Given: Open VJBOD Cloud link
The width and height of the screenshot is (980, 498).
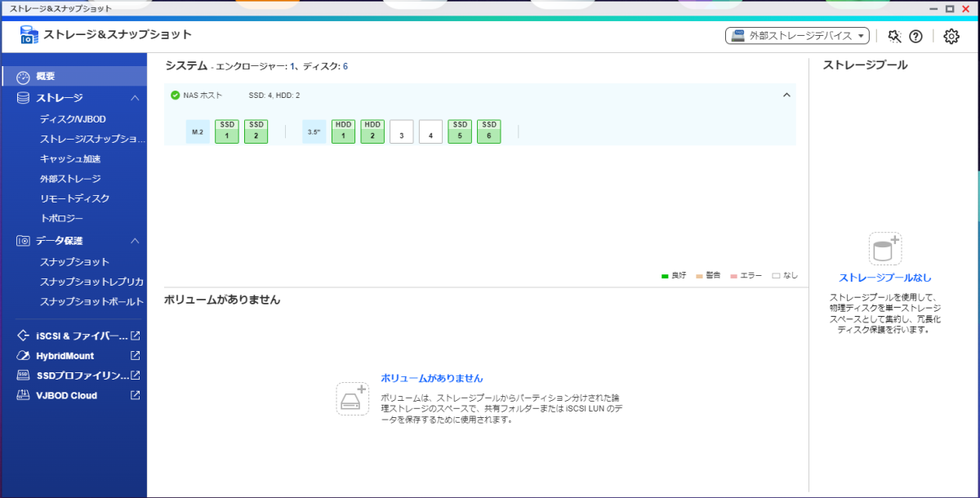Looking at the screenshot, I should tap(66, 395).
